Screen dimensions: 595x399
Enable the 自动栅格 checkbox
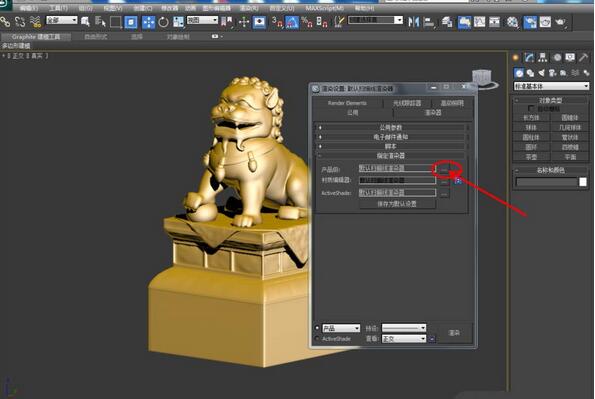click(531, 109)
